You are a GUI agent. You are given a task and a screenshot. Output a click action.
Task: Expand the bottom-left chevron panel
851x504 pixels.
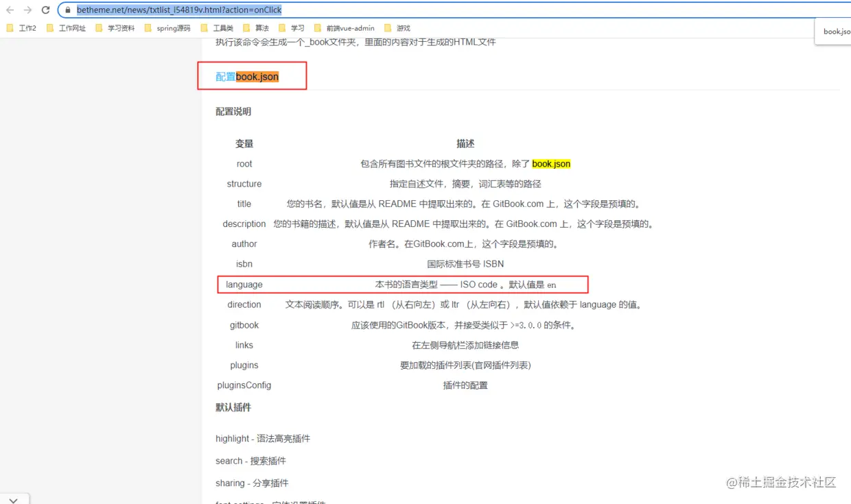point(14,500)
